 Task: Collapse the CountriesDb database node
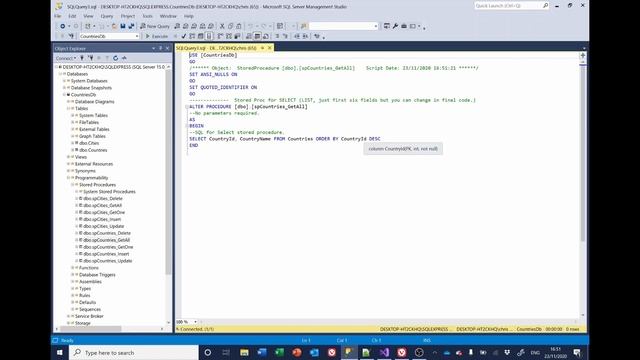click(64, 95)
